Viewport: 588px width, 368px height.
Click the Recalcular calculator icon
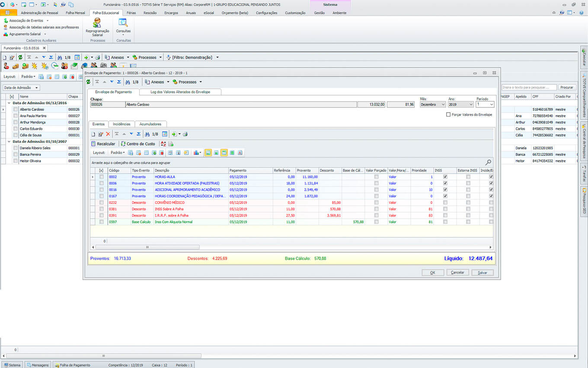click(x=93, y=144)
